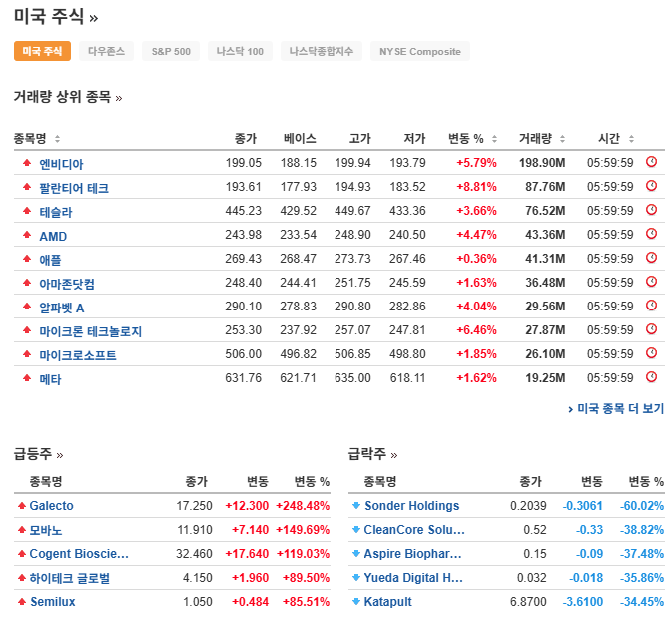Open the Sonder Holdings loser link
The image size is (672, 617).
[x=411, y=506]
